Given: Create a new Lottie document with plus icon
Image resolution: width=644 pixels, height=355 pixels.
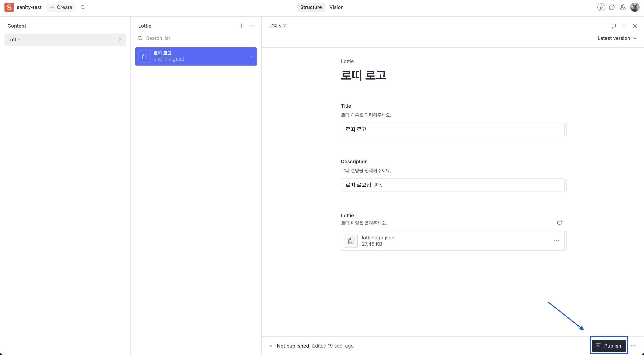Looking at the screenshot, I should [241, 26].
